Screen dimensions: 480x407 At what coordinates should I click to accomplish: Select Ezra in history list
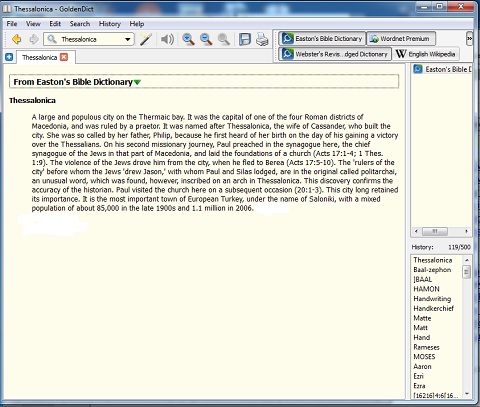(419, 386)
